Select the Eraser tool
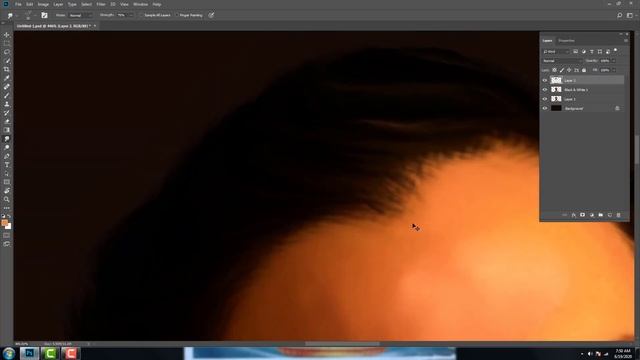The width and height of the screenshot is (640, 360). click(x=7, y=121)
